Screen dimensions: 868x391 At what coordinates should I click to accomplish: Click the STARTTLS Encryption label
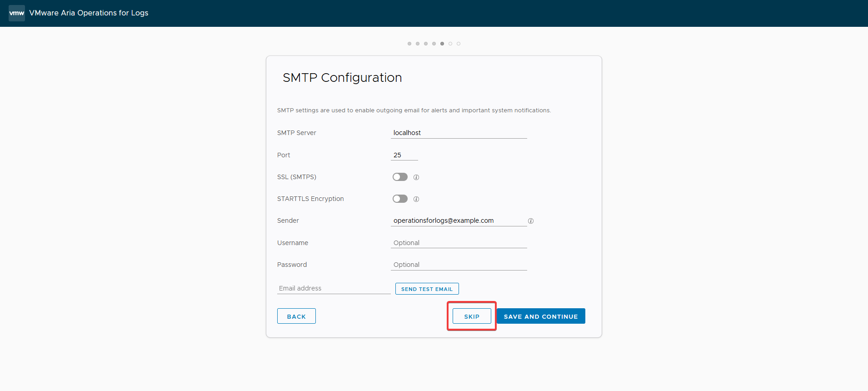pos(310,199)
